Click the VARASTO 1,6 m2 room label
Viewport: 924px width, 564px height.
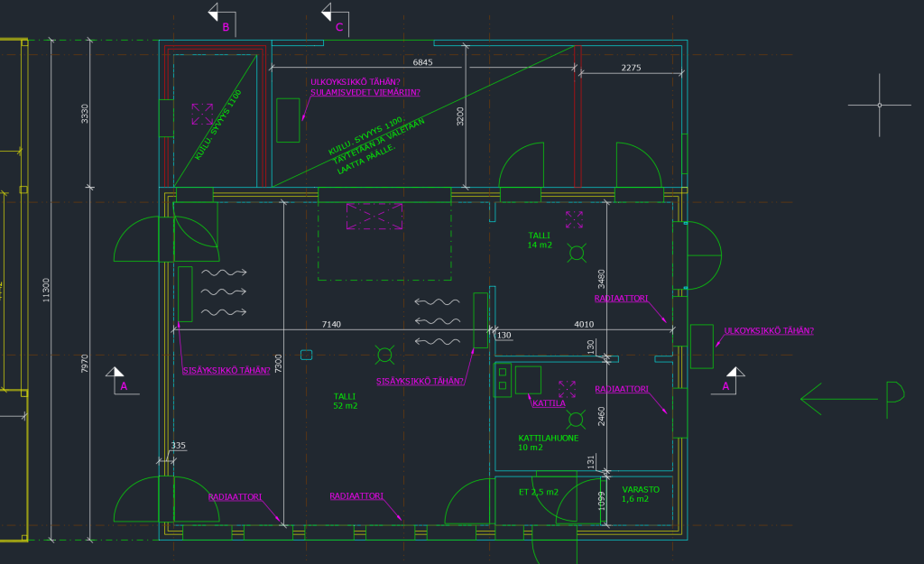640,494
